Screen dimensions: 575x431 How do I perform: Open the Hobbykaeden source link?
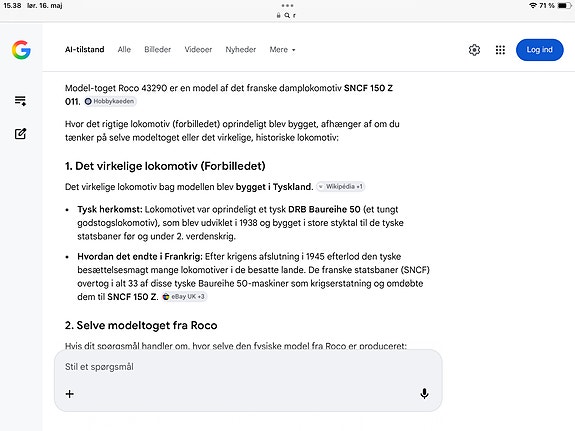(x=110, y=101)
